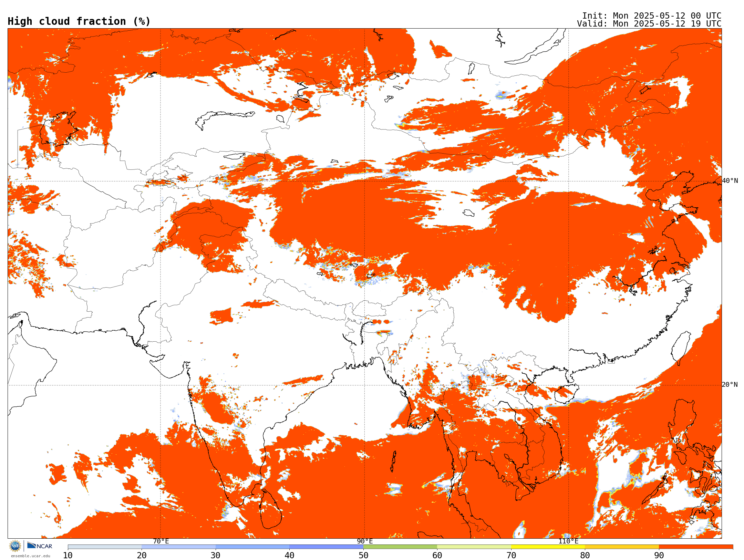This screenshot has width=744, height=560.
Task: Click the 90+ red-orange colorbar segment
Action: pos(696,547)
